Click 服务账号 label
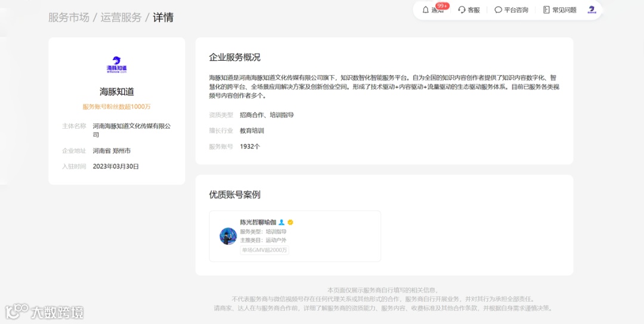Viewport: 644px width, 324px height. coord(221,147)
